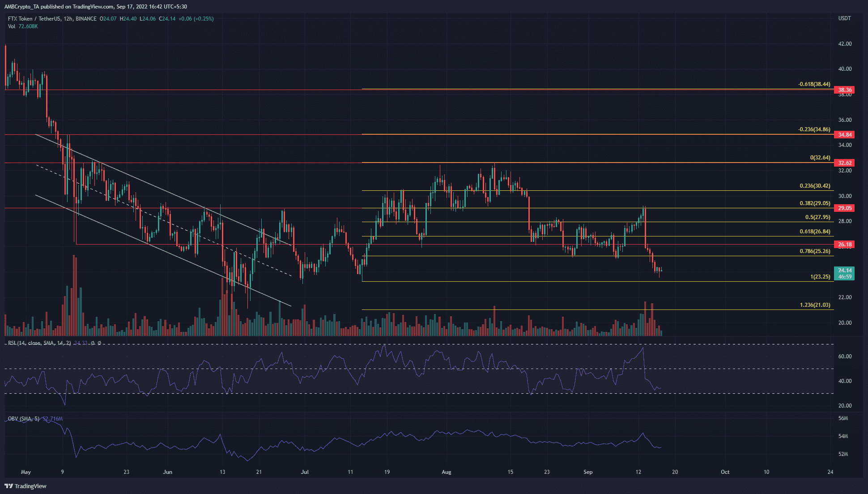
Task: Select the 0.5(27.95) Fibonacci label
Action: pos(817,217)
